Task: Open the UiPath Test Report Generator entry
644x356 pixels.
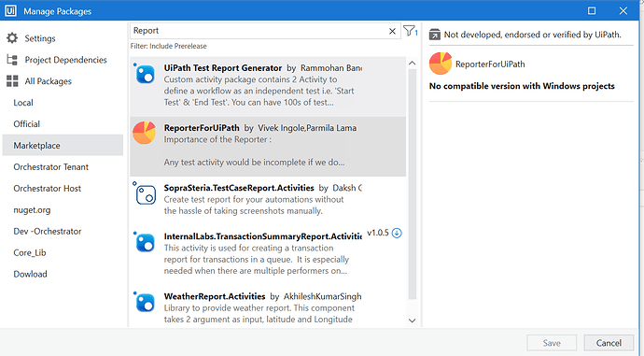Action: coord(268,86)
